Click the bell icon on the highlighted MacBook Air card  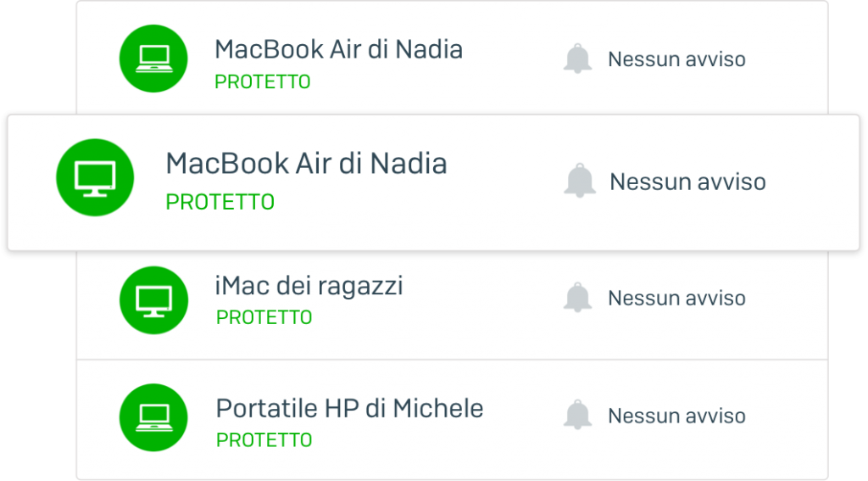click(x=580, y=181)
